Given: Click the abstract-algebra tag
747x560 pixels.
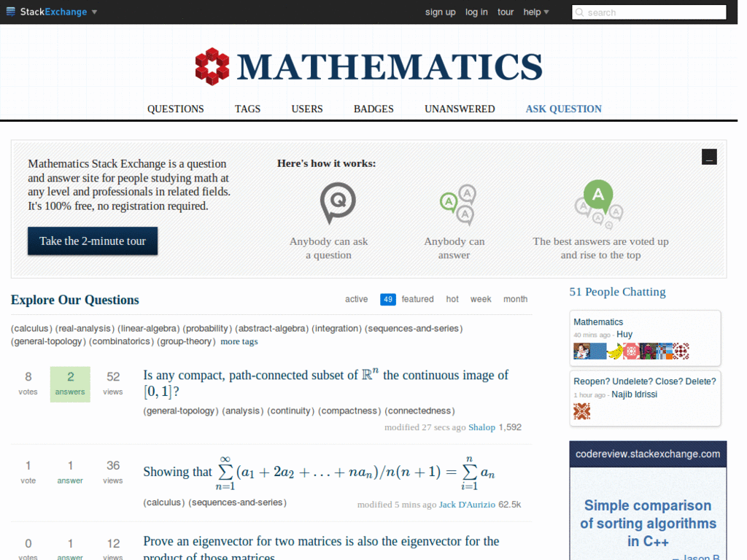Looking at the screenshot, I should 272,329.
